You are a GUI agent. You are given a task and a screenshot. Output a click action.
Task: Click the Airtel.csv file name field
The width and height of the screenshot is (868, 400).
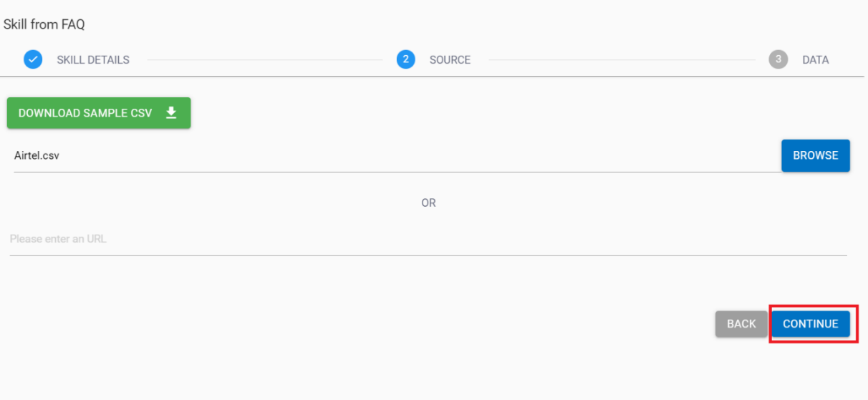pos(37,155)
